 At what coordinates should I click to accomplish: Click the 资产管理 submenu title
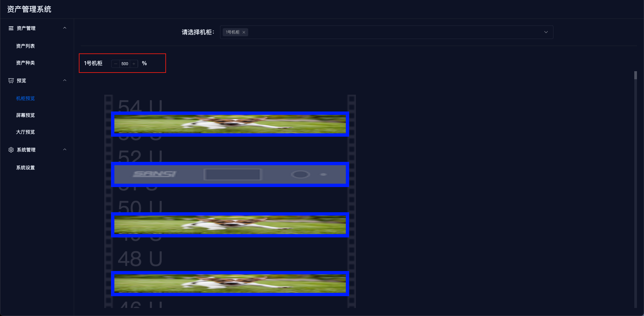(x=26, y=28)
